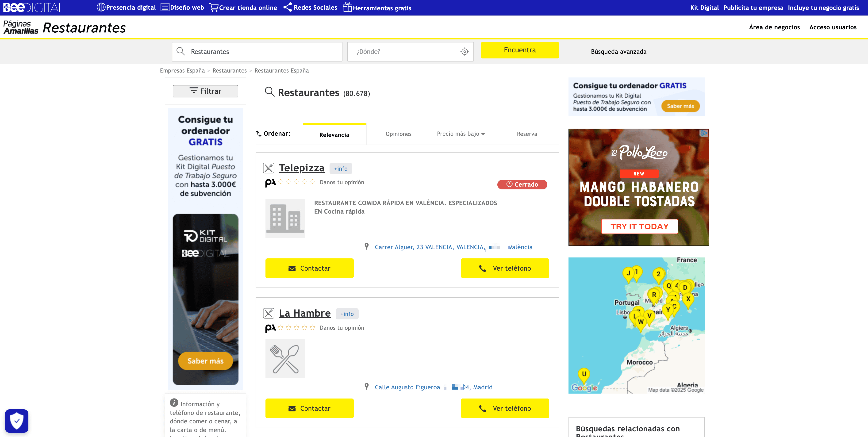Click the Páginas Amarillas logo
868x437 pixels.
pos(21,27)
